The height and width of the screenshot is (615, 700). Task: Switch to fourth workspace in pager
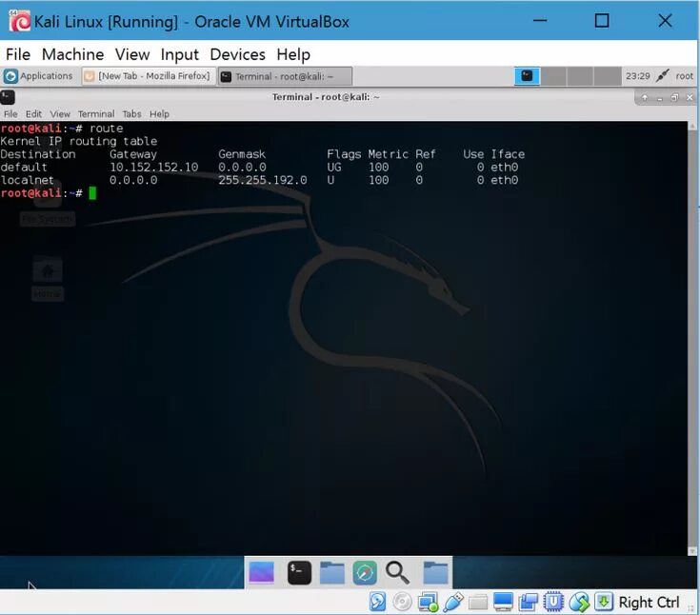coord(608,76)
